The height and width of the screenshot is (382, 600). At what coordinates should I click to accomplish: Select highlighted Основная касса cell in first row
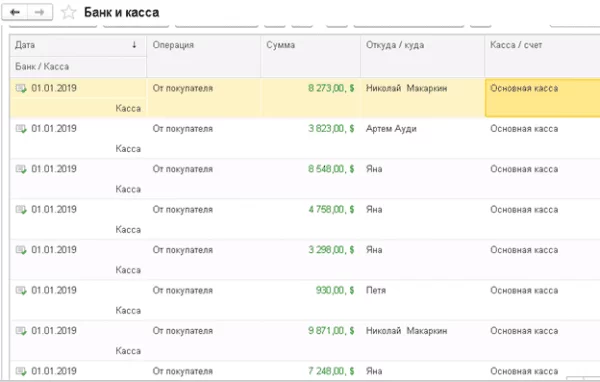click(x=542, y=98)
